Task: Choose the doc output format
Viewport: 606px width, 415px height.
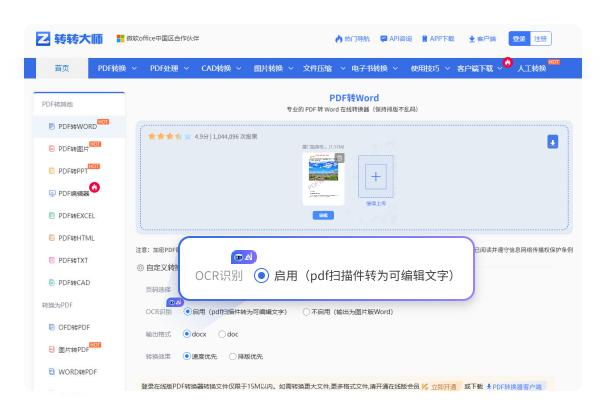Action: click(223, 333)
